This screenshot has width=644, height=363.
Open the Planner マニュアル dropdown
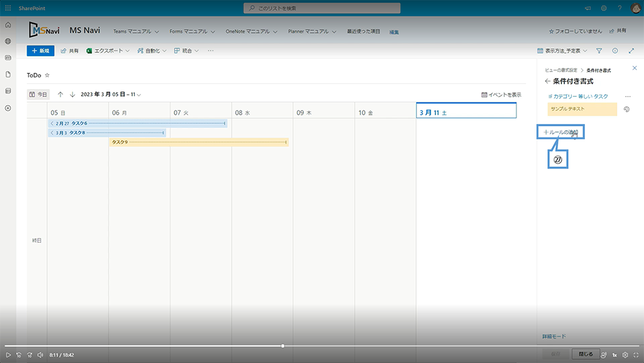312,31
